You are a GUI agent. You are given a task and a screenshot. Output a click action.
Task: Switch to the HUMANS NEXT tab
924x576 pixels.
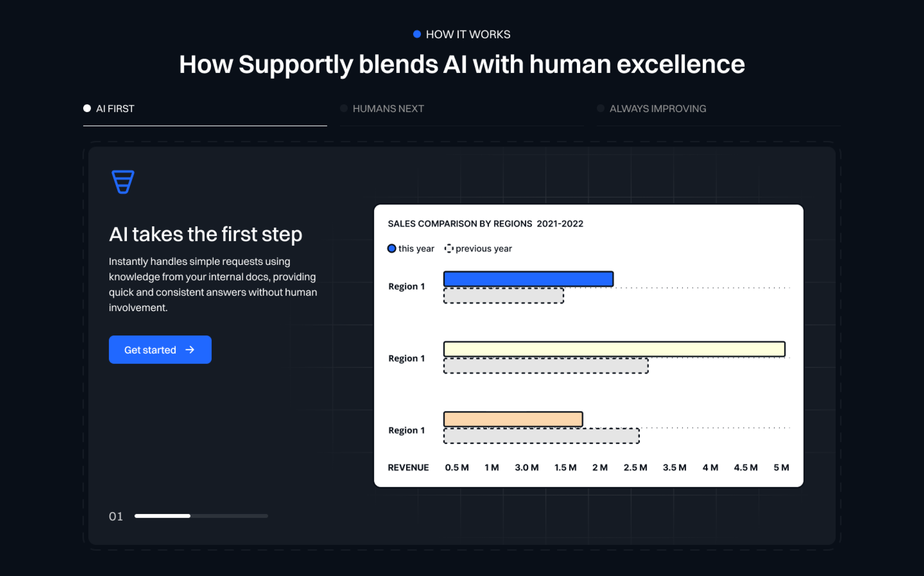pos(388,109)
